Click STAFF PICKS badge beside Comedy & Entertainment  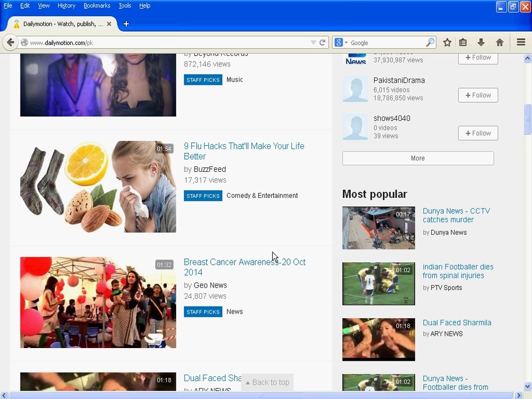point(203,196)
